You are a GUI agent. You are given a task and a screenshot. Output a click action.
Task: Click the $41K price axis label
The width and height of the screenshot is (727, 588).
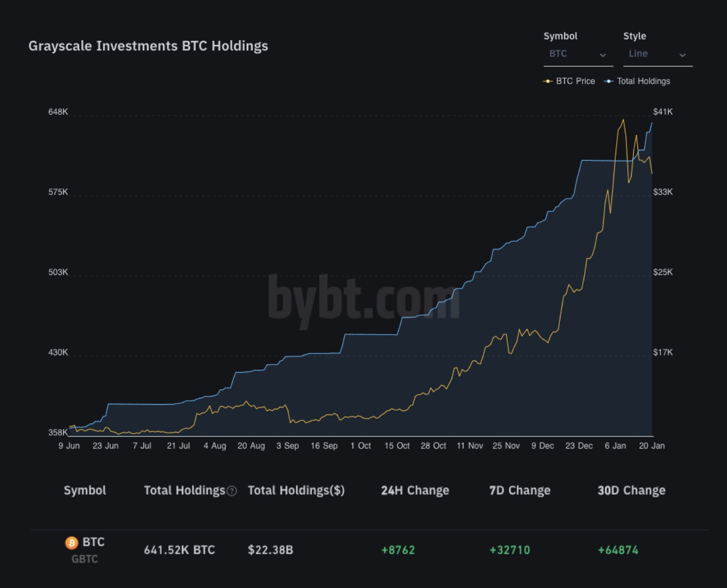tap(663, 112)
